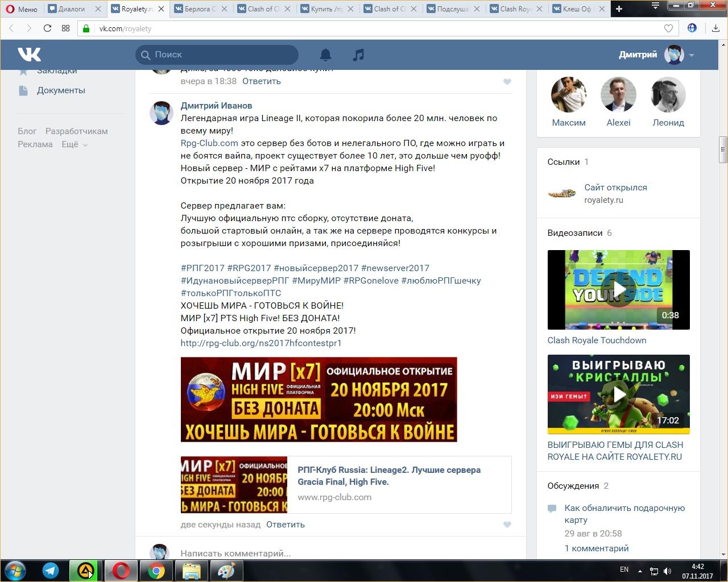The image size is (728, 582).
Task: Open the notifications bell
Action: tap(325, 55)
